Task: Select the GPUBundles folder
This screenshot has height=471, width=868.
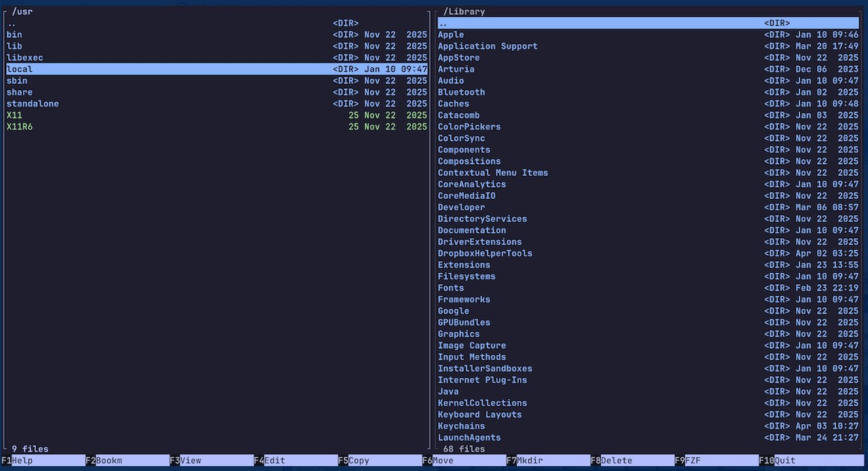Action: 648,323
